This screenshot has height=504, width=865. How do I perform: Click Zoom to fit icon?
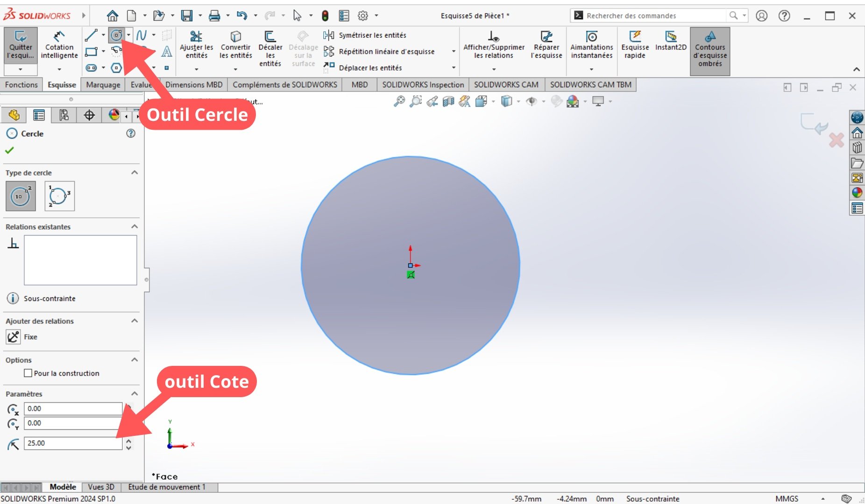[x=399, y=101]
